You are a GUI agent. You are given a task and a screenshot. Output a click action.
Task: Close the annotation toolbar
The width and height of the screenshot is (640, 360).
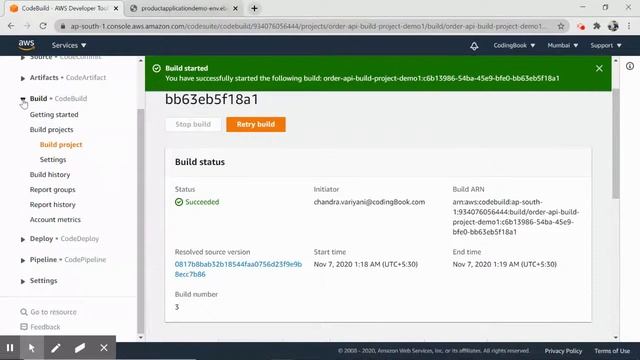104,348
